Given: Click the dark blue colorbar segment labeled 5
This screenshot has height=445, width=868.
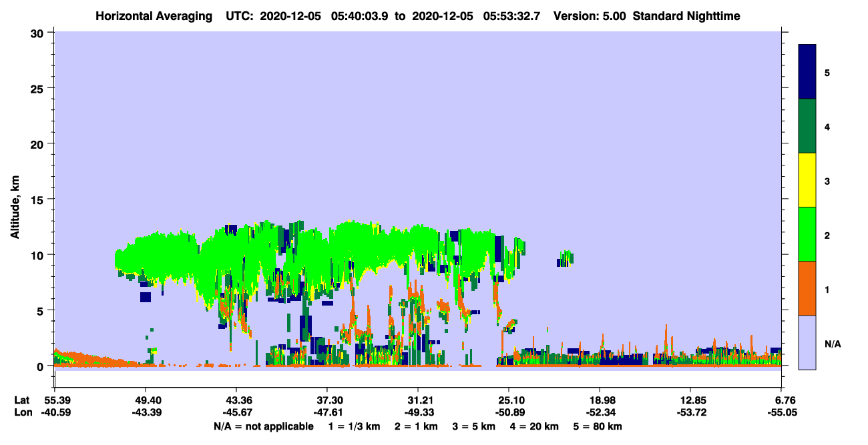Looking at the screenshot, I should click(x=807, y=72).
